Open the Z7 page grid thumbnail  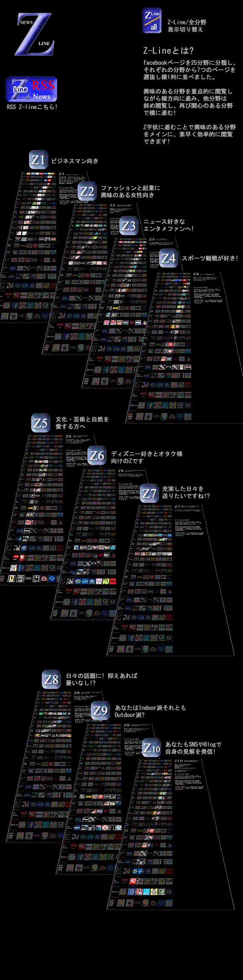171,580
